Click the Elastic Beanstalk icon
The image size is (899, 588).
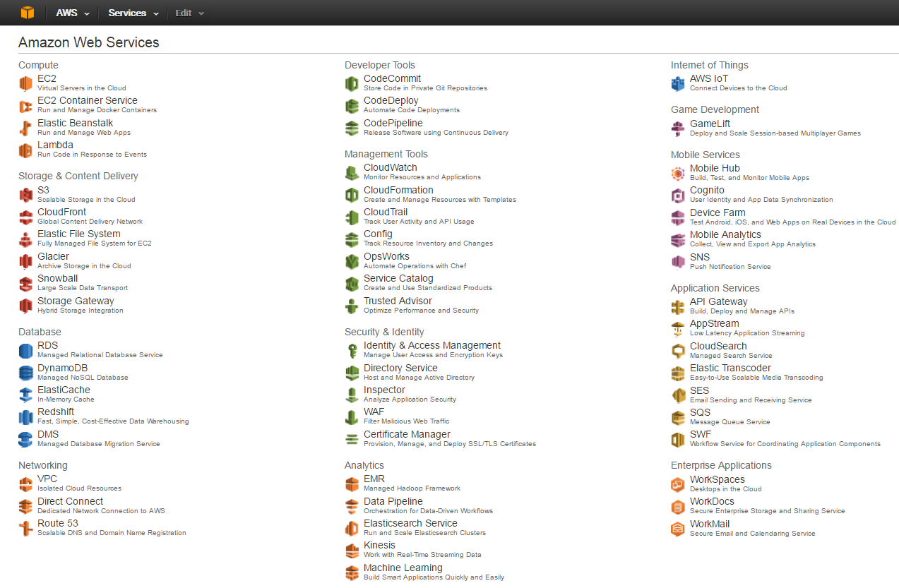click(x=26, y=128)
